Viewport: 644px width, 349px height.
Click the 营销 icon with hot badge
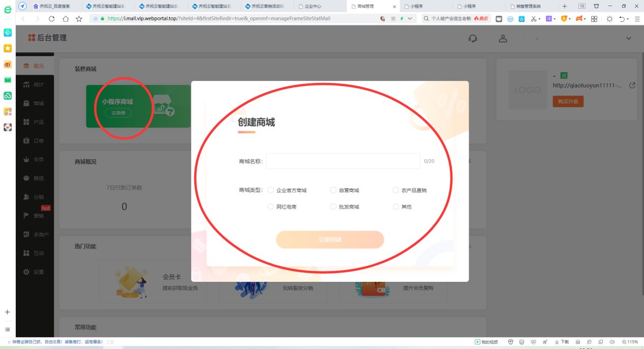pos(35,215)
